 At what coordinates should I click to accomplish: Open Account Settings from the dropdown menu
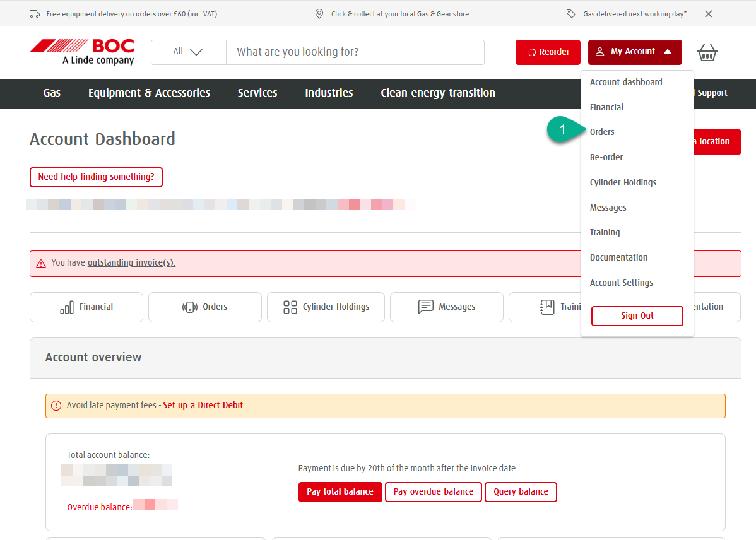click(621, 282)
